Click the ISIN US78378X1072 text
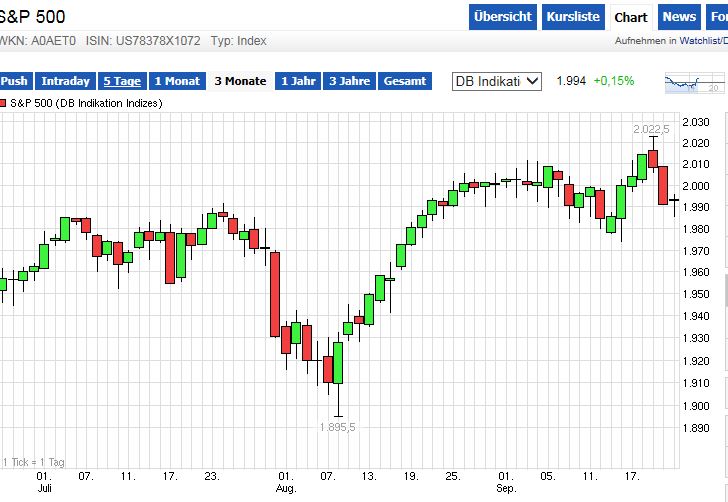Image resolution: width=728 pixels, height=502 pixels. pyautogui.click(x=143, y=41)
